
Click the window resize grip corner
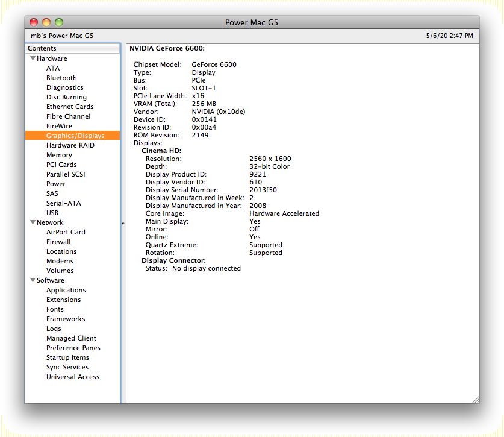[475, 400]
